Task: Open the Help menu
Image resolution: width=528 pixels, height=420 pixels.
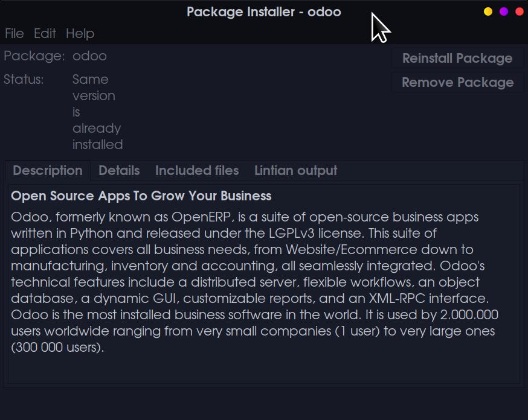Action: click(x=80, y=33)
